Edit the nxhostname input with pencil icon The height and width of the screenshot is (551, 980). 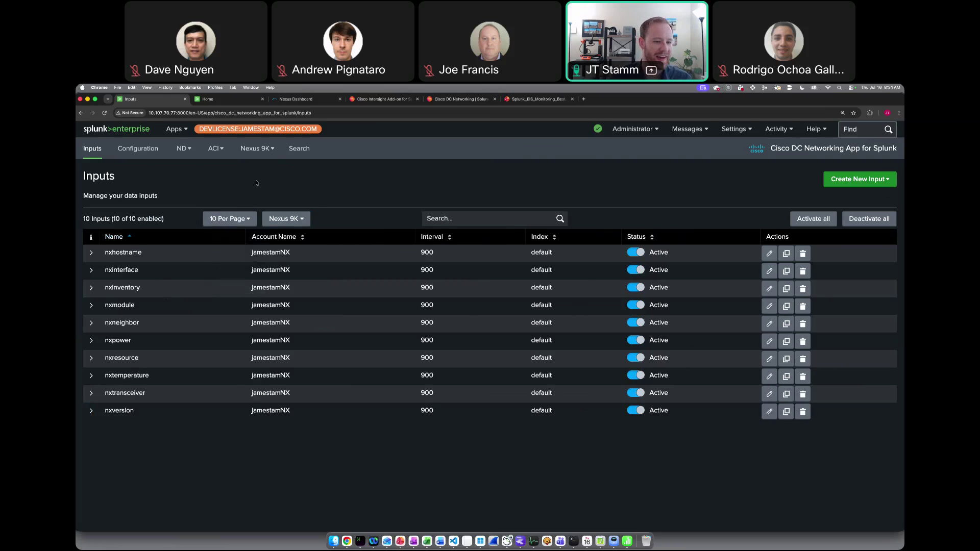coord(769,253)
